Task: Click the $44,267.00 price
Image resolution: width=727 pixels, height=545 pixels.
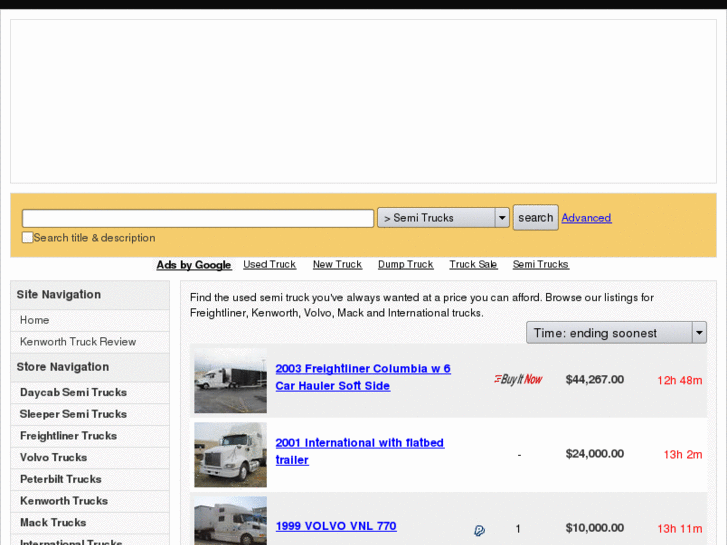Action: coord(594,380)
